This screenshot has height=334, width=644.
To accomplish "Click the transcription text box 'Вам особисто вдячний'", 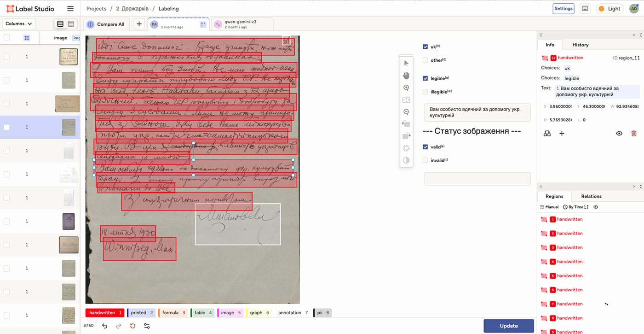I will pos(477,112).
